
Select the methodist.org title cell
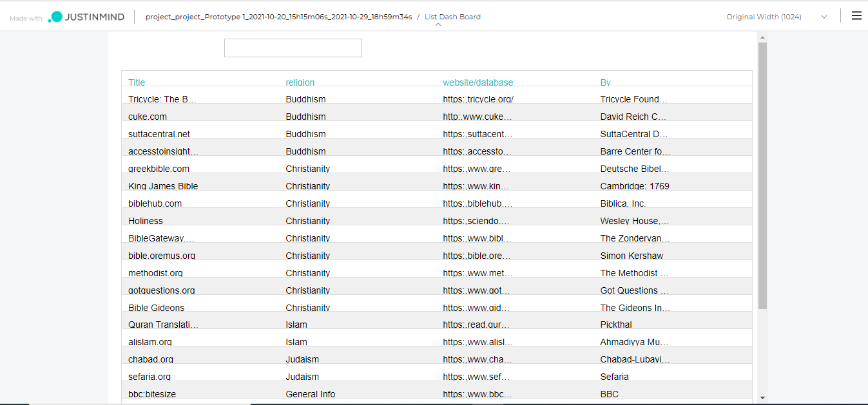(157, 273)
